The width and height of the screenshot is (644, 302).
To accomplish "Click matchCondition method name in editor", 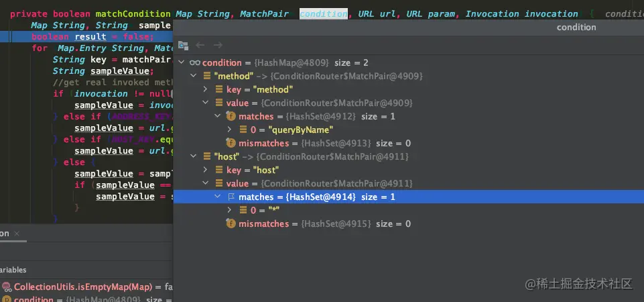I will pyautogui.click(x=133, y=14).
